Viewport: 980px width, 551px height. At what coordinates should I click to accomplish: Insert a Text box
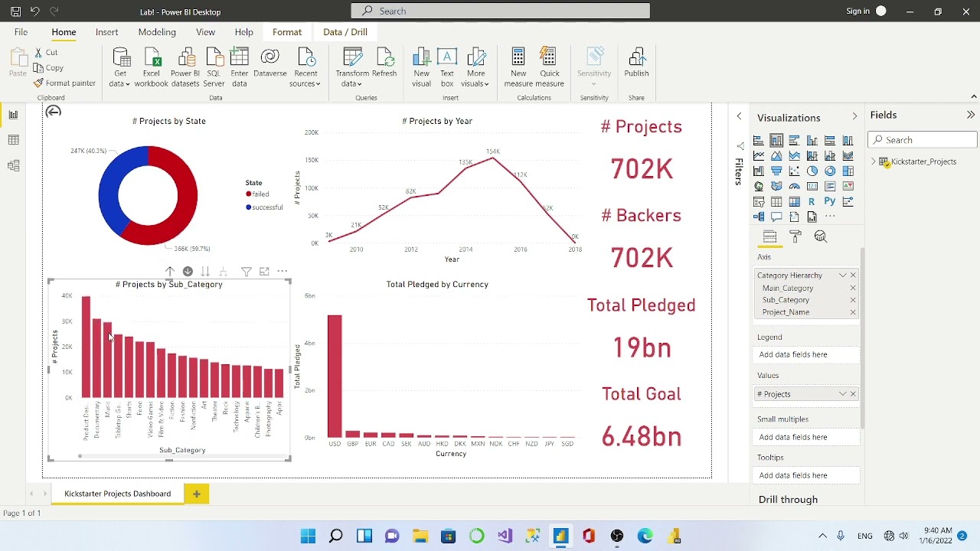(447, 68)
